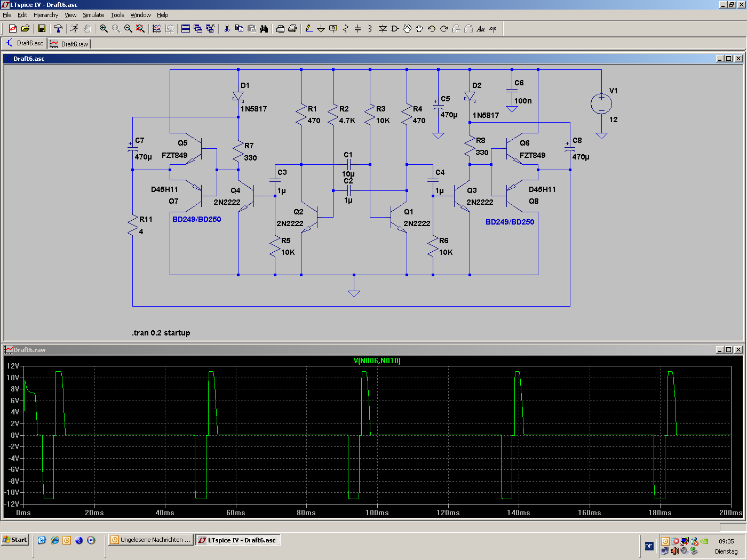
Task: Click the Zoom Out magnifier icon
Action: click(x=128, y=29)
